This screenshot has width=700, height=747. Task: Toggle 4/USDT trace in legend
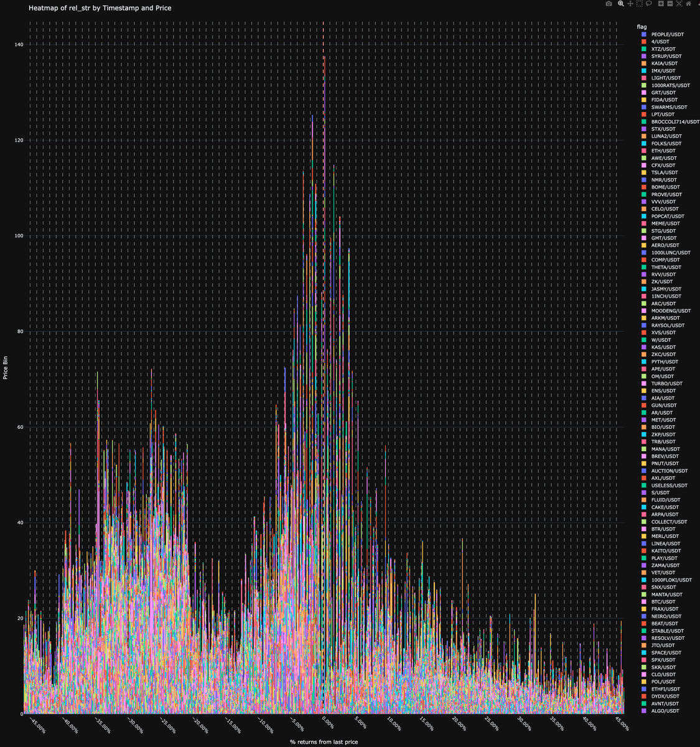click(x=656, y=42)
